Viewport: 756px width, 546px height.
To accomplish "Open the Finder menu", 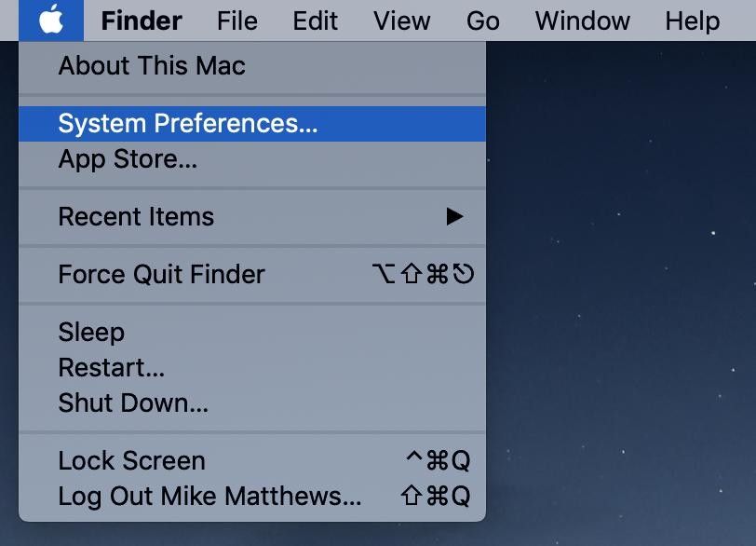I will pyautogui.click(x=142, y=20).
